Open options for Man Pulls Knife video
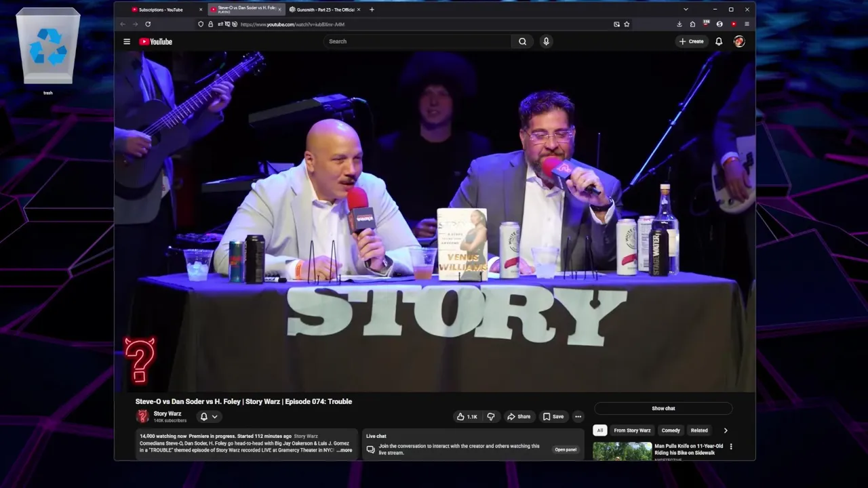 point(731,447)
